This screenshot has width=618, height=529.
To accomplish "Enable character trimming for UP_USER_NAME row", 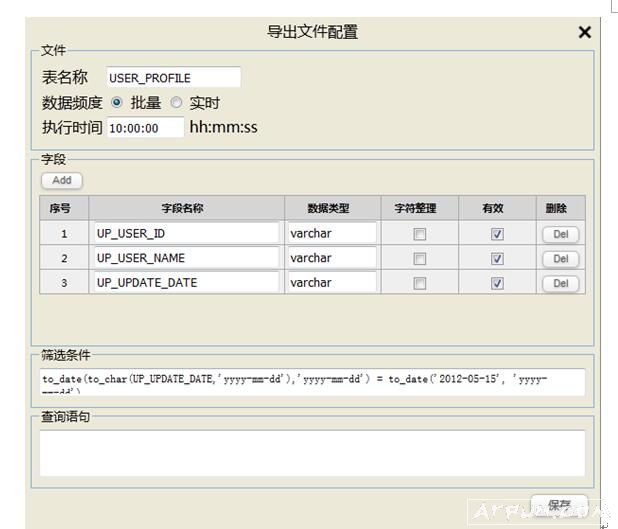I will (420, 259).
